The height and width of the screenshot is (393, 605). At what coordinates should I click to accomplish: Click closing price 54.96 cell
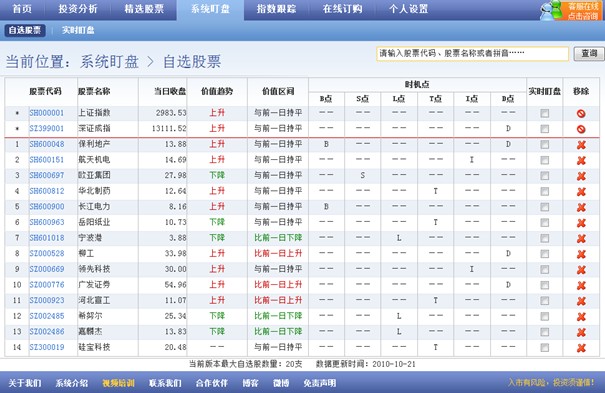coord(176,285)
